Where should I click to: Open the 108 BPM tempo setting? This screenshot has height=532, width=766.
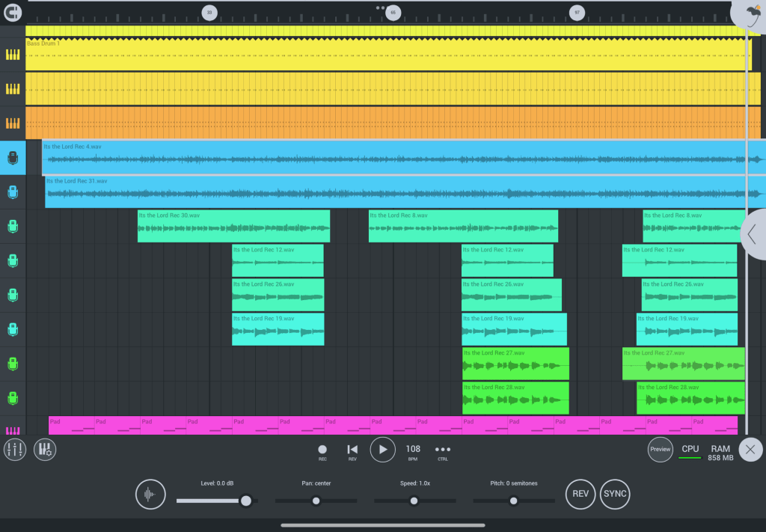pyautogui.click(x=413, y=450)
